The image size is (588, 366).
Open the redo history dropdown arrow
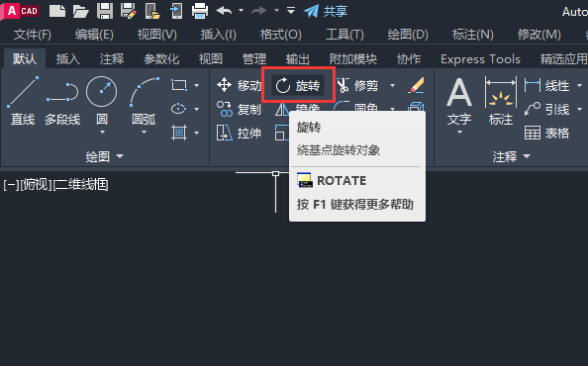pos(276,11)
